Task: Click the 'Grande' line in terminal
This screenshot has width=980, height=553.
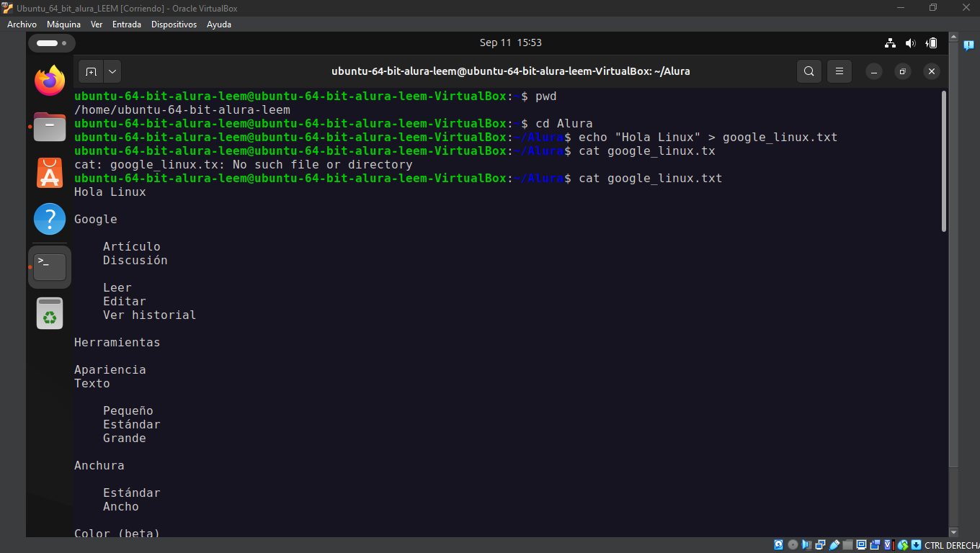Action: pyautogui.click(x=125, y=439)
